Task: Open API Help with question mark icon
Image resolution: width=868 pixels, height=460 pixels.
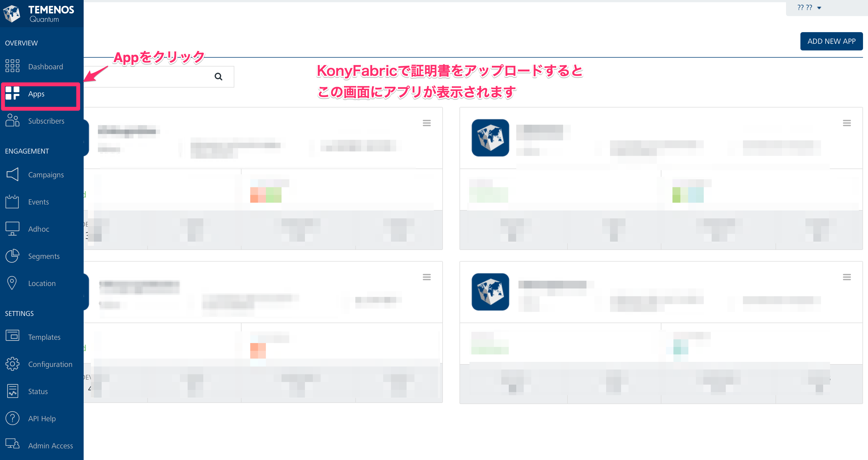Action: (12, 418)
